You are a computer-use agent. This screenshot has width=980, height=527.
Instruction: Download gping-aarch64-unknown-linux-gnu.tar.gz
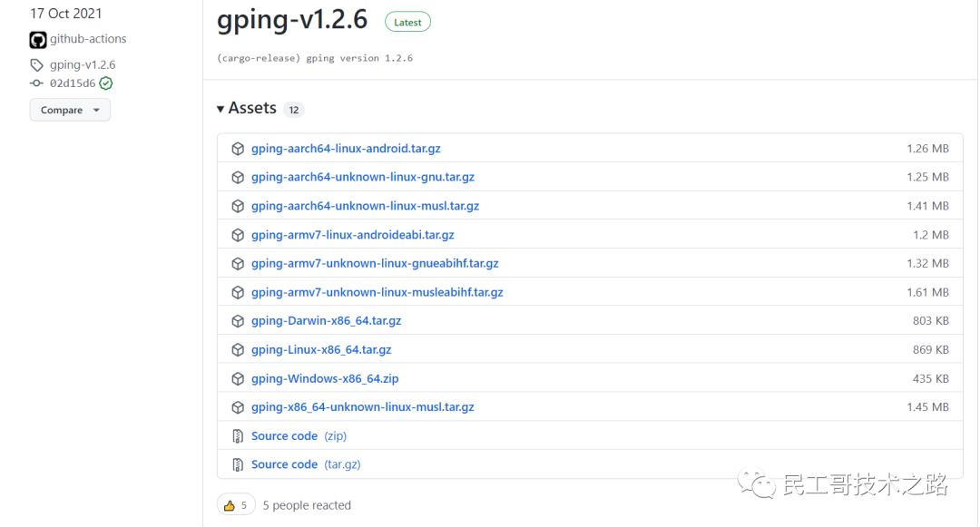pos(362,178)
